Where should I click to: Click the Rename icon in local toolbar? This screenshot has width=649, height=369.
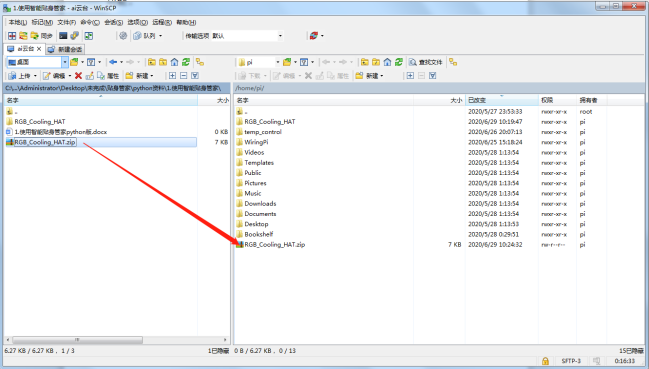(x=89, y=76)
